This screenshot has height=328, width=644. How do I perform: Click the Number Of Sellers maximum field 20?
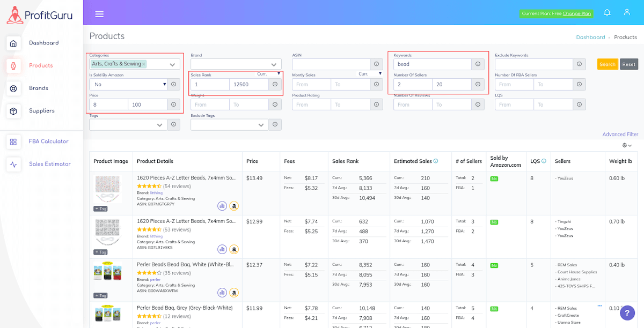pyautogui.click(x=452, y=84)
